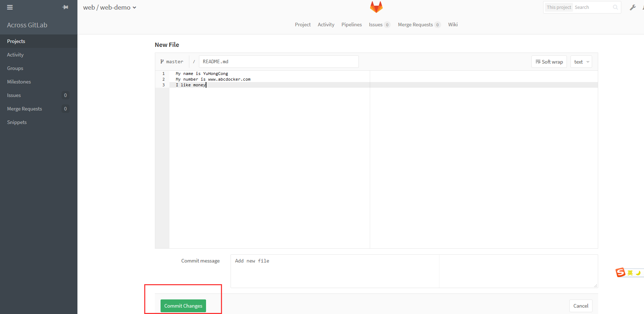Click the Commit Changes button

[183, 306]
